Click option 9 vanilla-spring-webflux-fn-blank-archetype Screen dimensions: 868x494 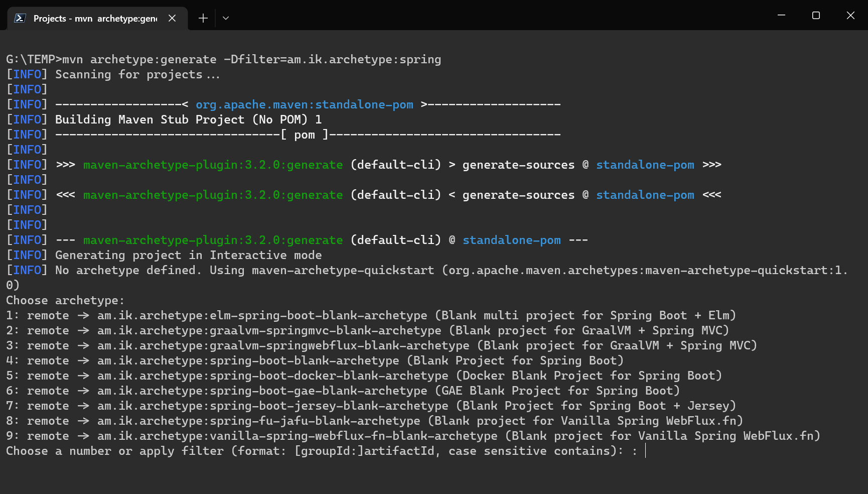pyautogui.click(x=413, y=436)
